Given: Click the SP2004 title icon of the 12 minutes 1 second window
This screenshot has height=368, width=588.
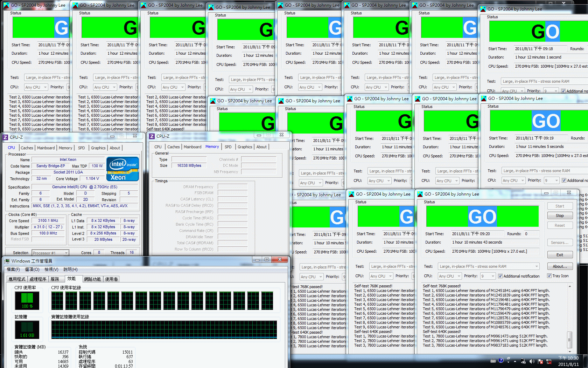Looking at the screenshot, I should point(483,9).
